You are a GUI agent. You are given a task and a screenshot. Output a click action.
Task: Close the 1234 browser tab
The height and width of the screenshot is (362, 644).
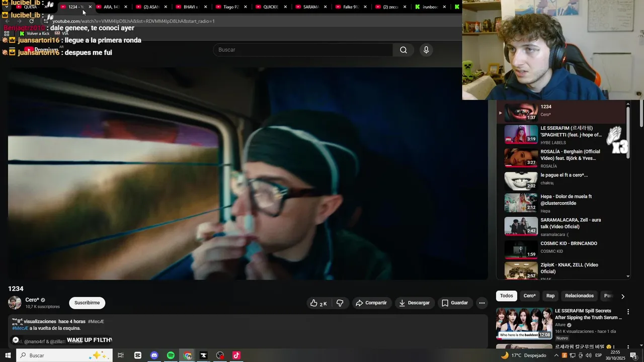90,7
